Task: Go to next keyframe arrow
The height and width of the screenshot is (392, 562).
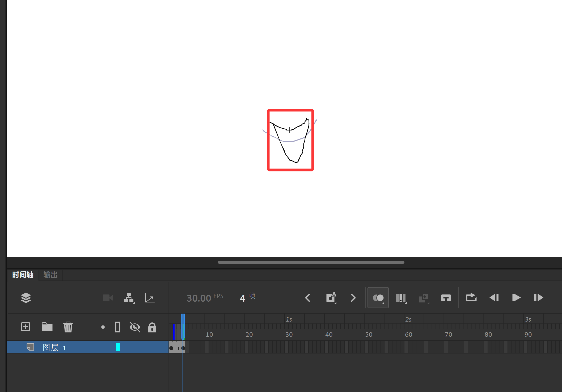Action: pos(353,298)
